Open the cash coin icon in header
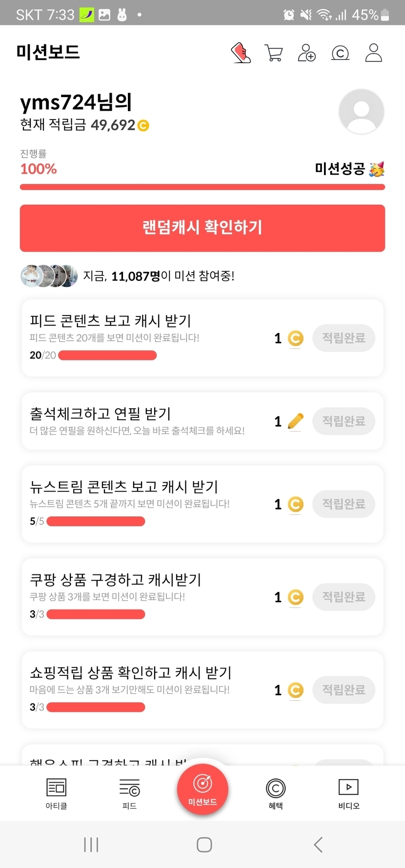The image size is (405, 868). [340, 53]
